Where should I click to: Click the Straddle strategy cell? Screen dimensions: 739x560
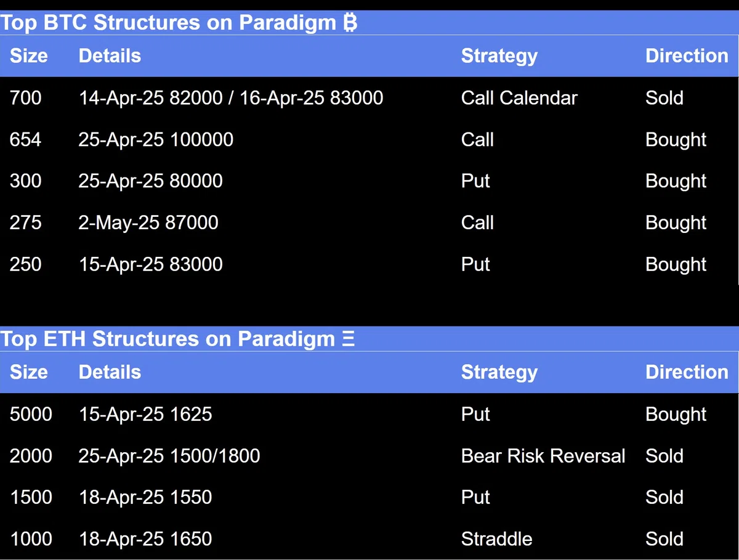[496, 539]
